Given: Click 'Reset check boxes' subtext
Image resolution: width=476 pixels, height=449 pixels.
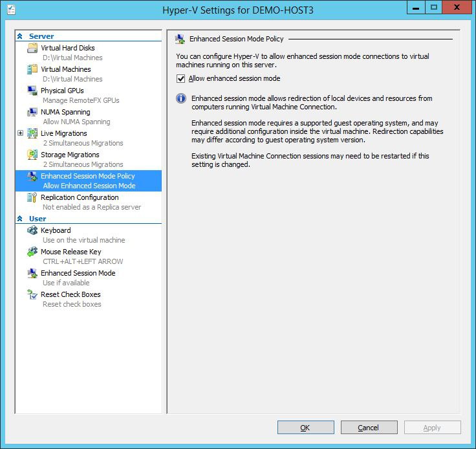Looking at the screenshot, I should (72, 304).
